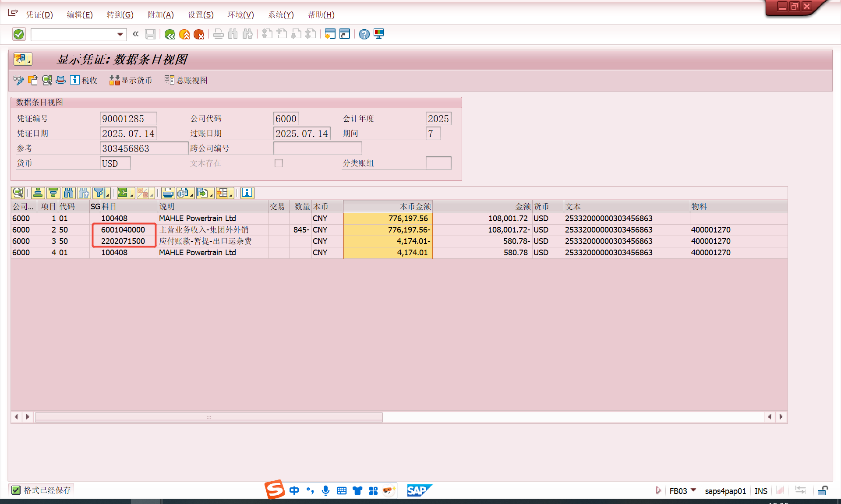Viewport: 841px width, 504px height.
Task: Click the ALV details magnifier icon
Action: click(x=18, y=193)
